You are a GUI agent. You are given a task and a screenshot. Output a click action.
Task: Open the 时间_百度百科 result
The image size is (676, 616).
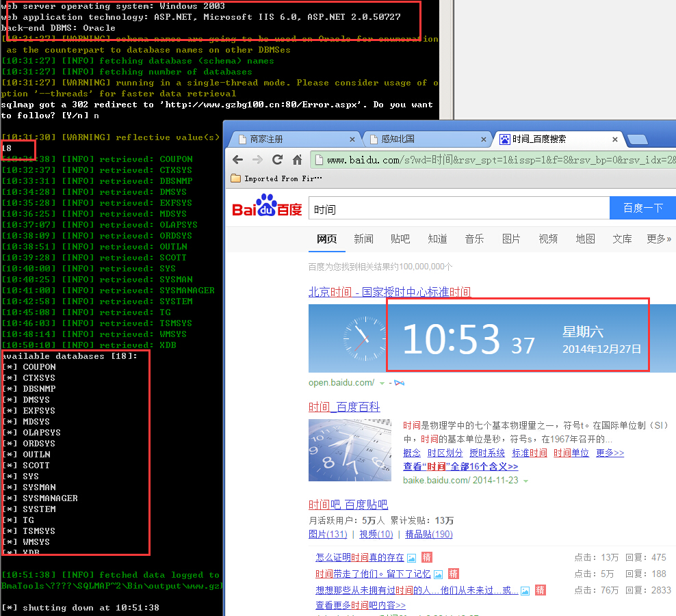344,407
